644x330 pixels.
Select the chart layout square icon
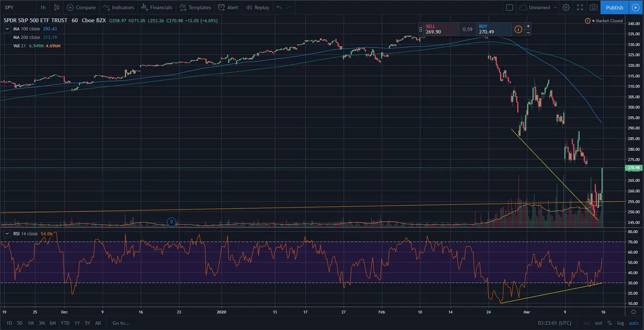pyautogui.click(x=510, y=8)
